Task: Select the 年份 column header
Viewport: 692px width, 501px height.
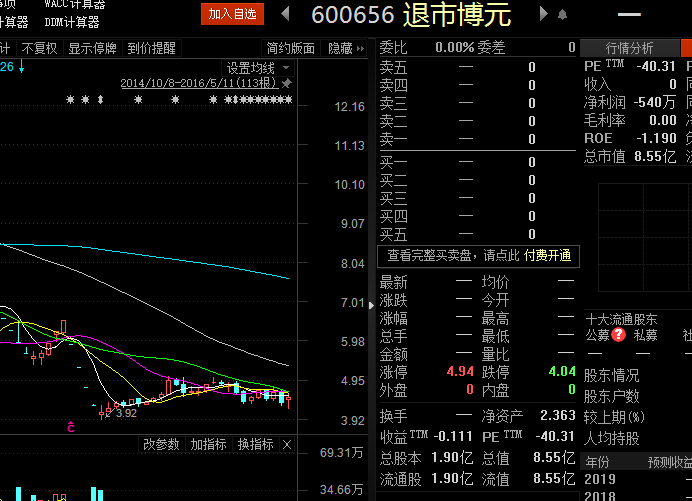Action: (597, 462)
